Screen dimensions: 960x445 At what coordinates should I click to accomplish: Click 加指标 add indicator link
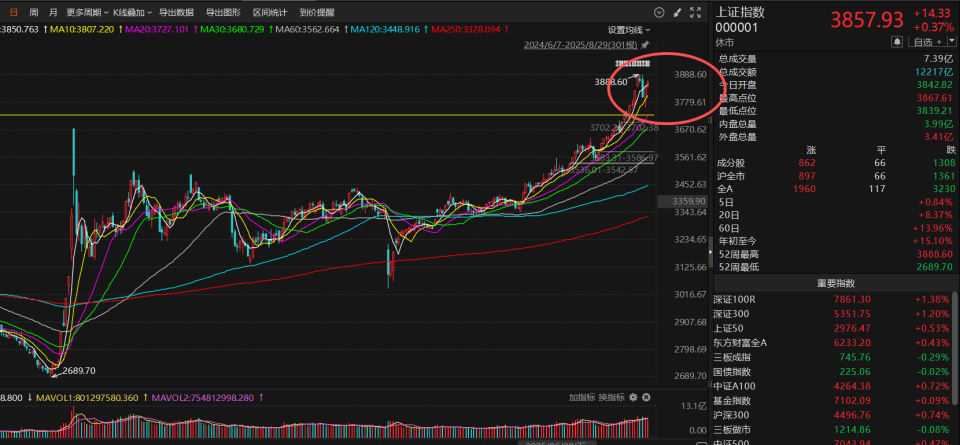[582, 398]
